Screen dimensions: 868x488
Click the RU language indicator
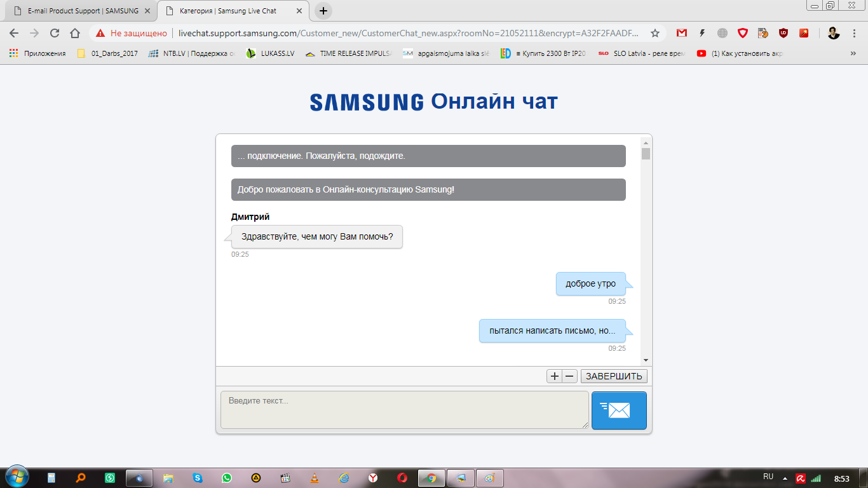point(768,477)
